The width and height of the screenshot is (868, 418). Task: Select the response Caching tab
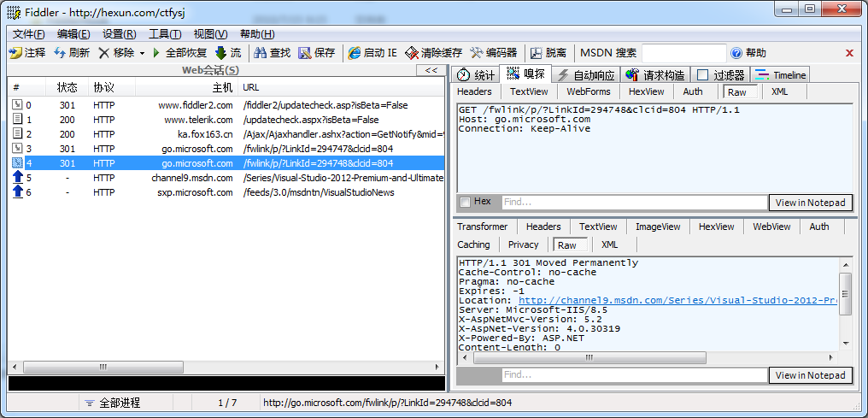click(x=473, y=244)
